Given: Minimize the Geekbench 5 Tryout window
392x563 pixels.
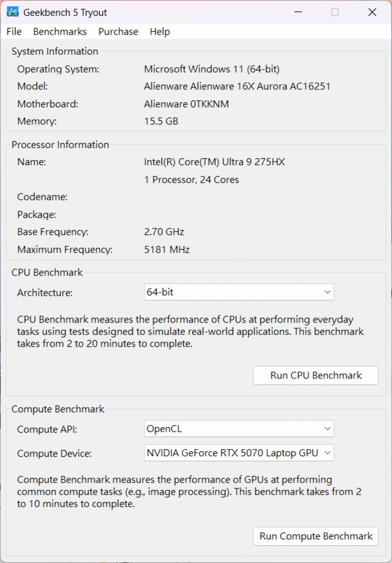Looking at the screenshot, I should [x=297, y=12].
